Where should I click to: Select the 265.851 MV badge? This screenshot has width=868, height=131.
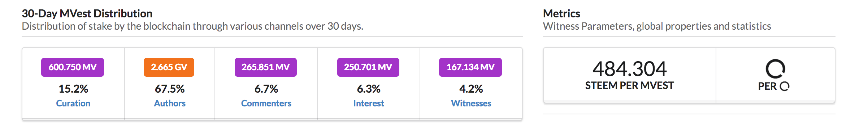(266, 67)
